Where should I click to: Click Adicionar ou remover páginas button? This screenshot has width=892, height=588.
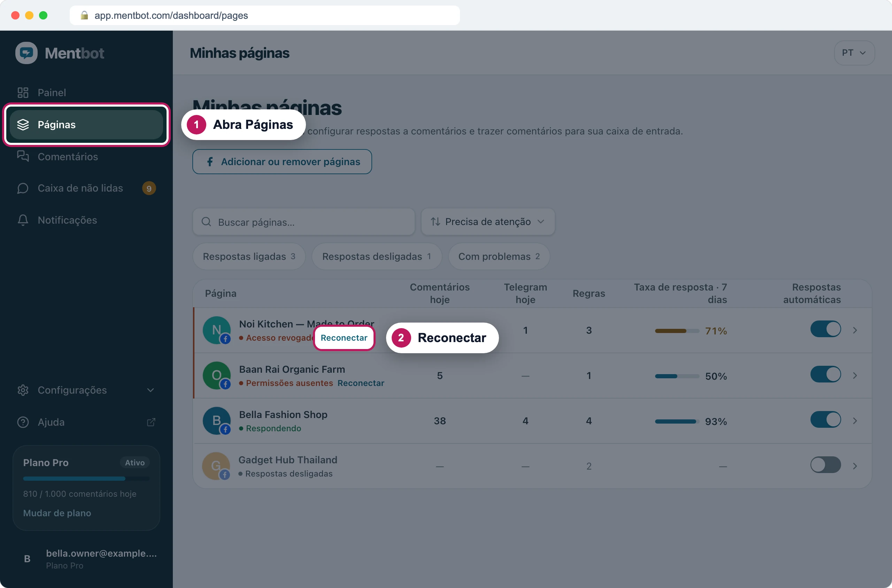point(282,162)
